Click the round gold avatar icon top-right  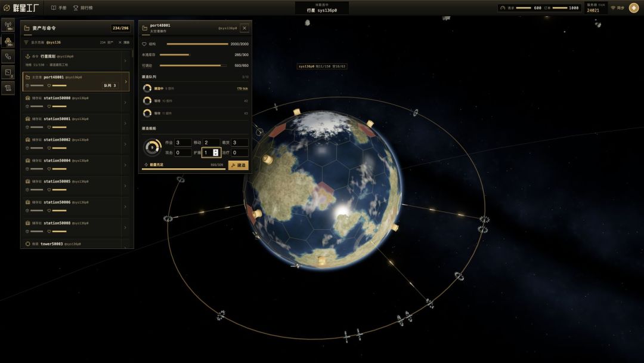click(634, 8)
